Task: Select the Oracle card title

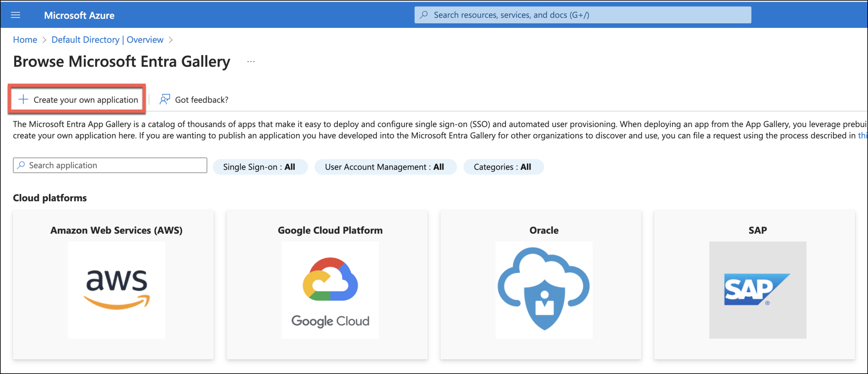Action: coord(544,230)
